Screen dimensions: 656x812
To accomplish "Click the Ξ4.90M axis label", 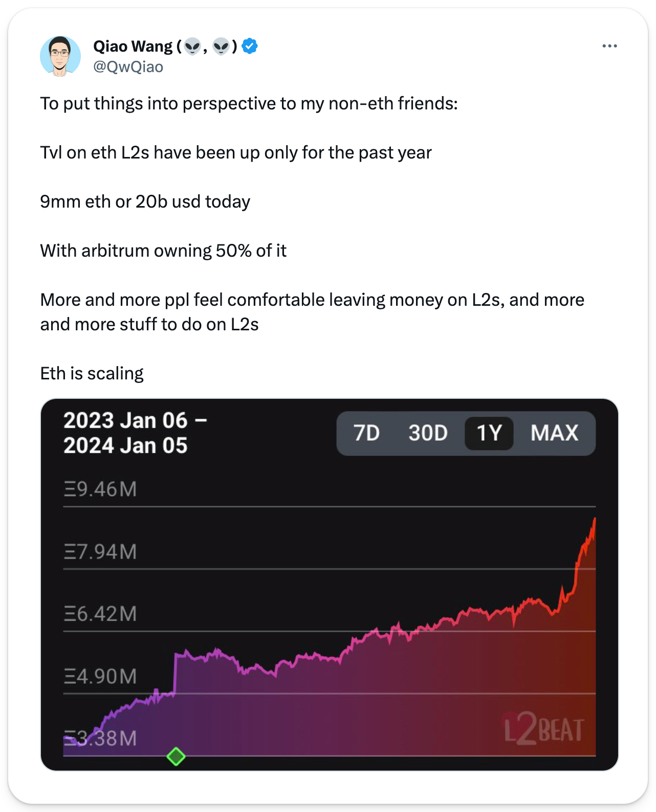I will pyautogui.click(x=100, y=676).
